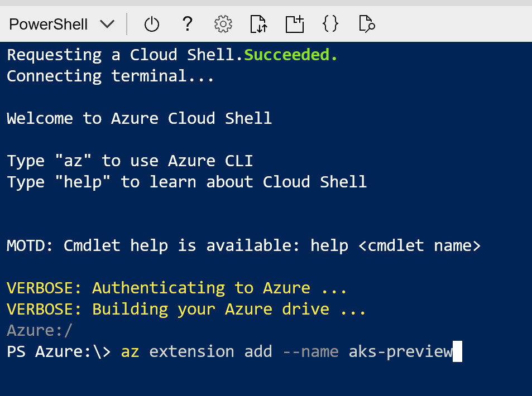This screenshot has width=532, height=396.
Task: Click the Azure:/ drive path line
Action: [39, 330]
